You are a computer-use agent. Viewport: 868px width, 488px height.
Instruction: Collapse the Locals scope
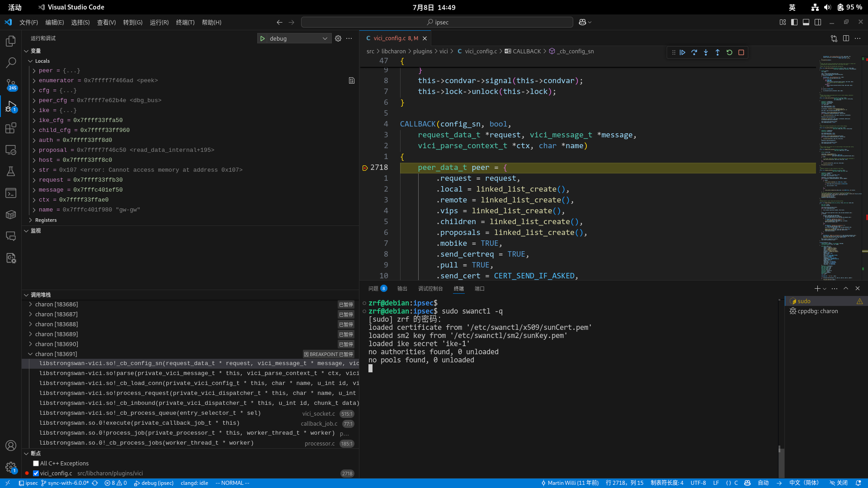pos(30,61)
